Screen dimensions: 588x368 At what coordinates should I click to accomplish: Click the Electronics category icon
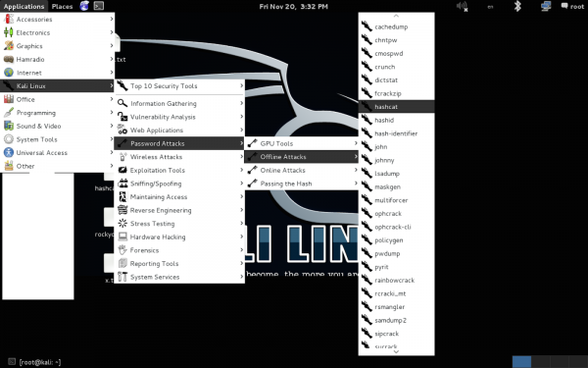pos(9,32)
